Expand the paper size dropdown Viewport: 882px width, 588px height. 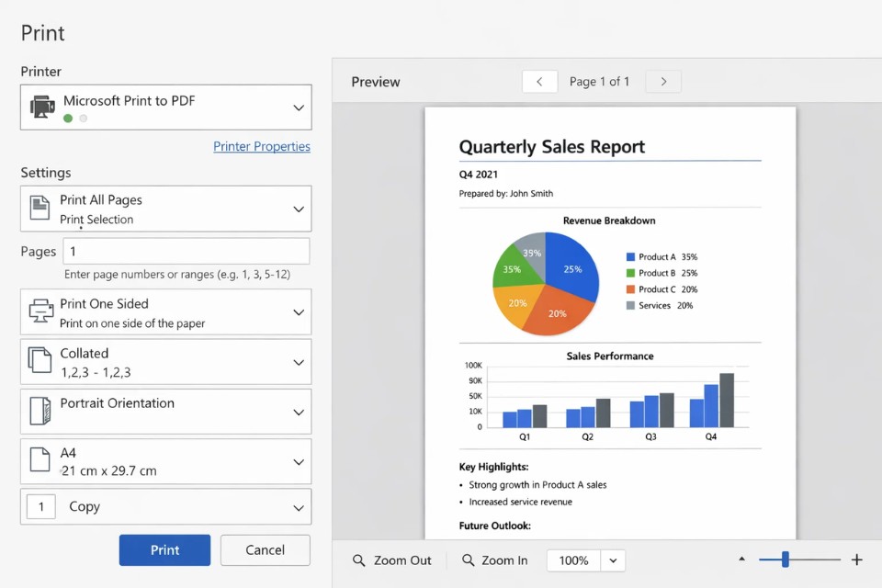[x=298, y=461]
